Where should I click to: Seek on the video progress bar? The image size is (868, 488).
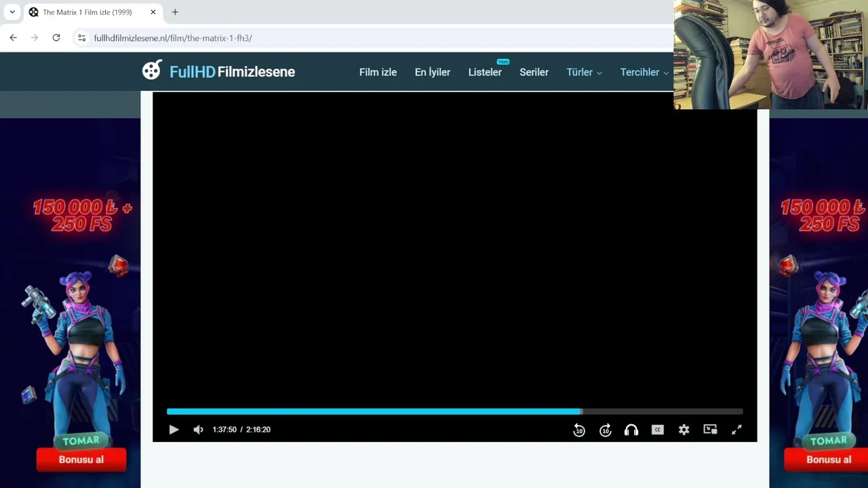coord(455,411)
